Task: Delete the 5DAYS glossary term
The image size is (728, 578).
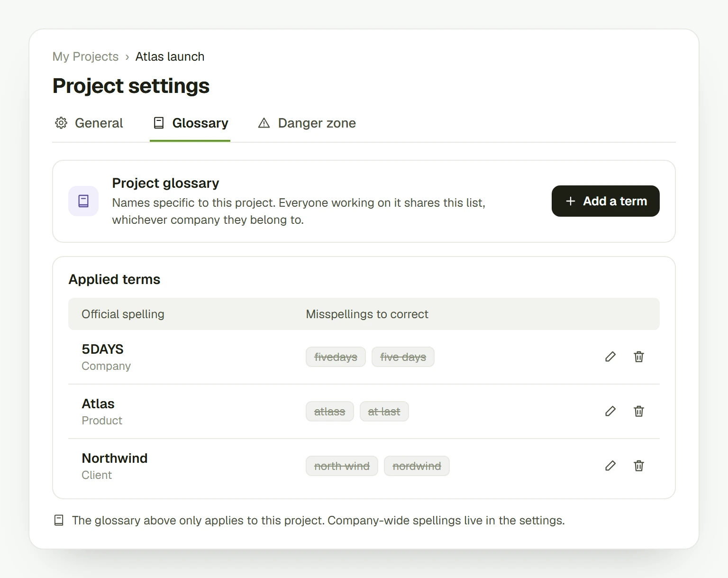Action: (639, 357)
